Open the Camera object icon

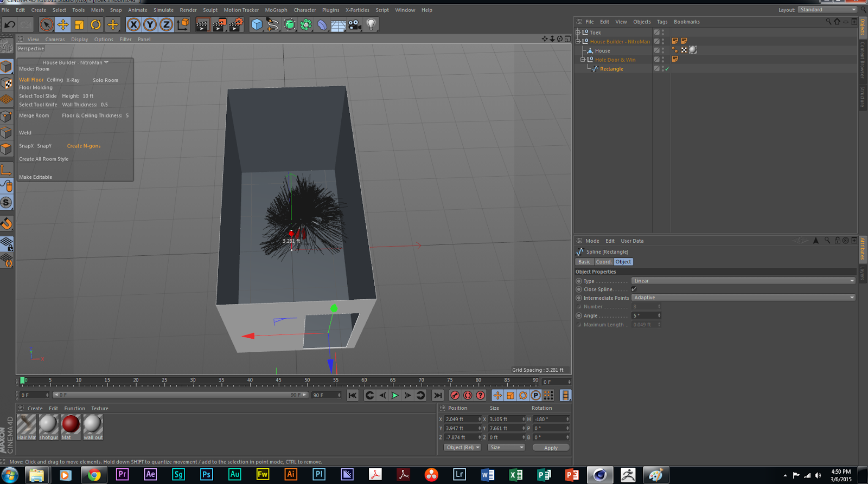(x=355, y=24)
